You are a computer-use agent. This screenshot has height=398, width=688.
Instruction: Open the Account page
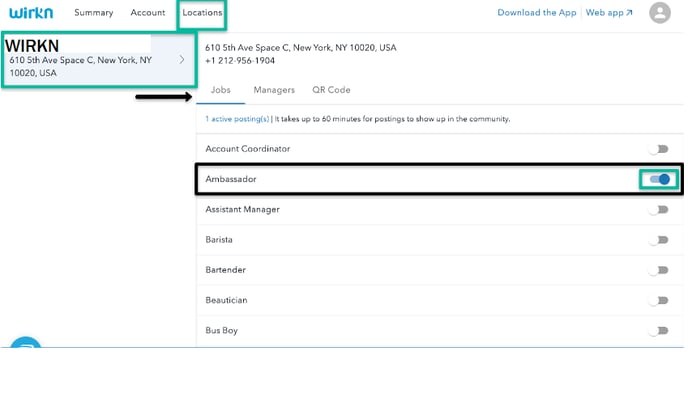148,13
